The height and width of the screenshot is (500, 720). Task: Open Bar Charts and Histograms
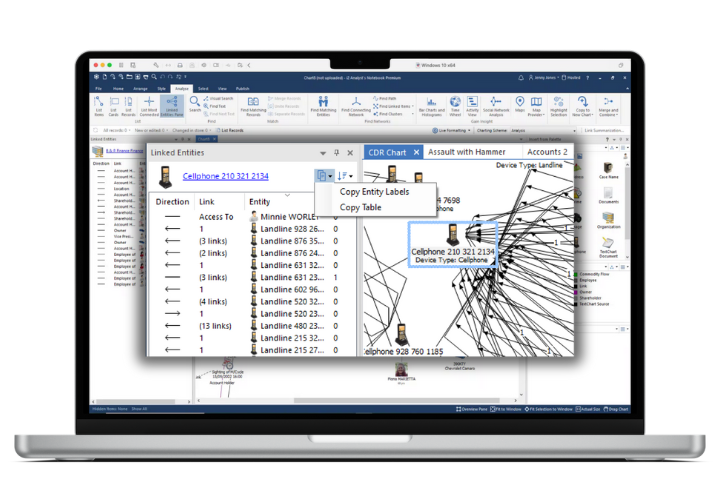(x=432, y=106)
